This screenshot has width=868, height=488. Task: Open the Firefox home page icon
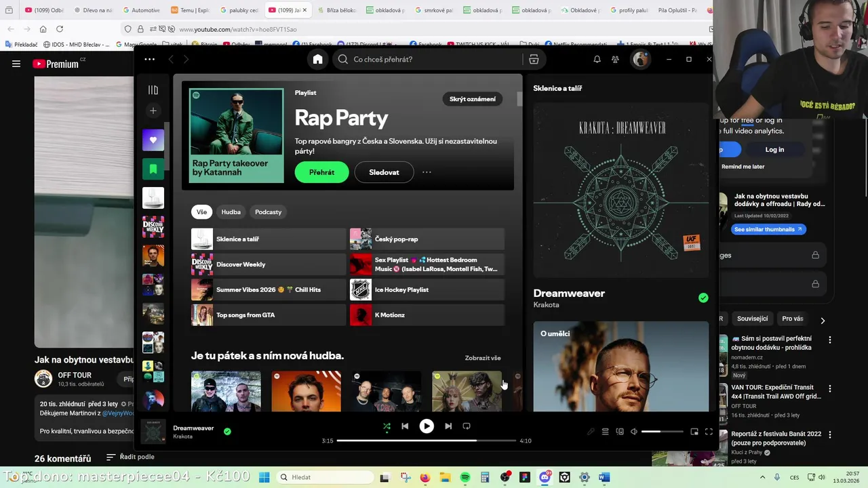click(x=43, y=29)
